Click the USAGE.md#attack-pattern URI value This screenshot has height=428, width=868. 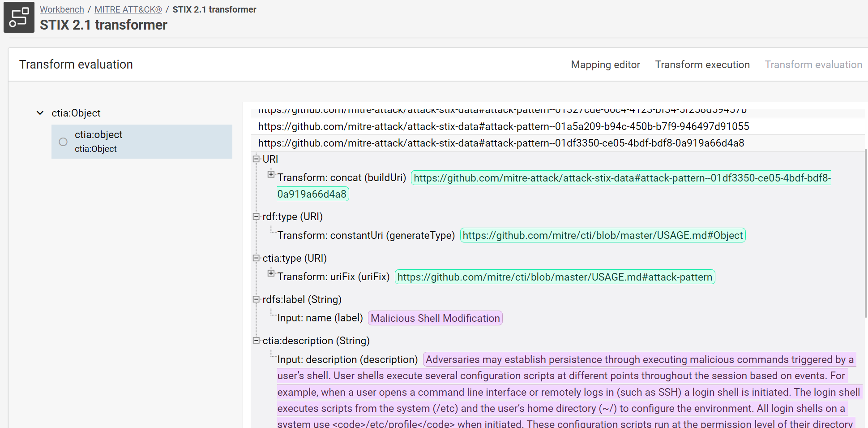click(x=555, y=277)
